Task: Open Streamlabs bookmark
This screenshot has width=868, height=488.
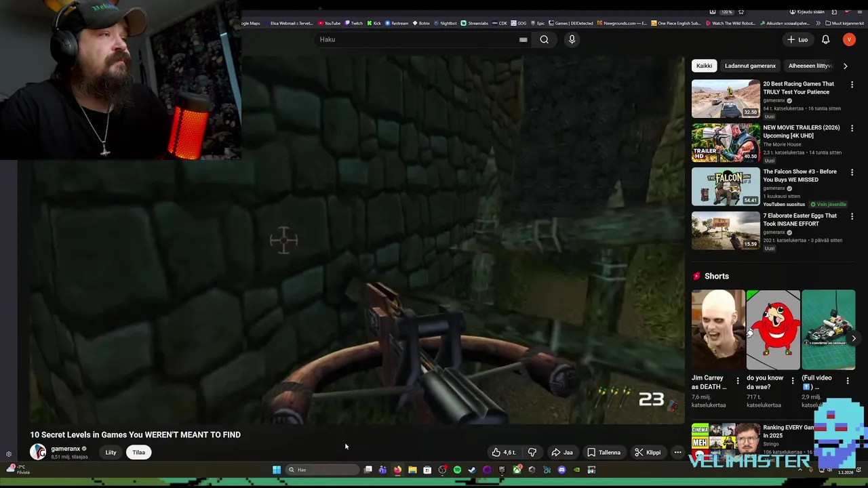Action: pos(475,23)
